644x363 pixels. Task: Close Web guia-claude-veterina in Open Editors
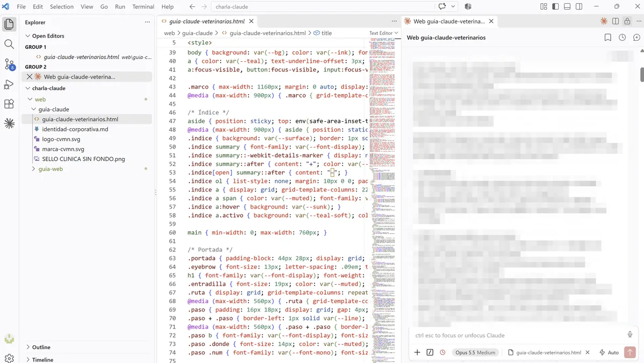click(30, 77)
